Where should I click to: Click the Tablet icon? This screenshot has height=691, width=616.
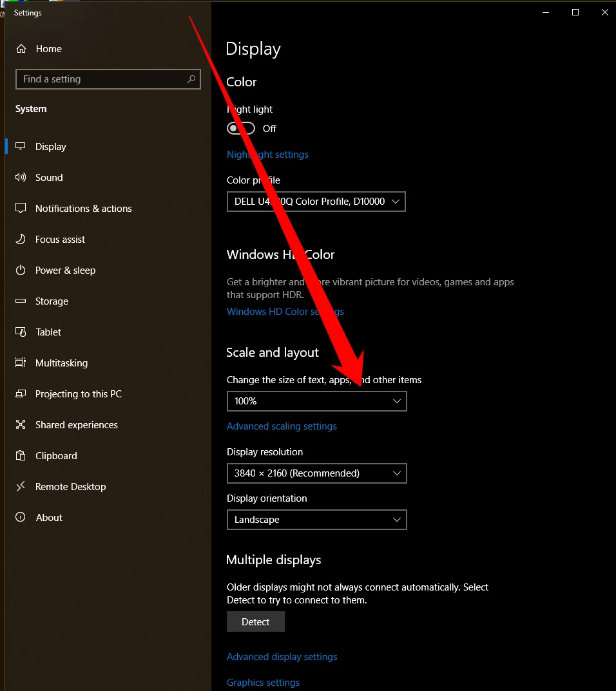tap(20, 332)
